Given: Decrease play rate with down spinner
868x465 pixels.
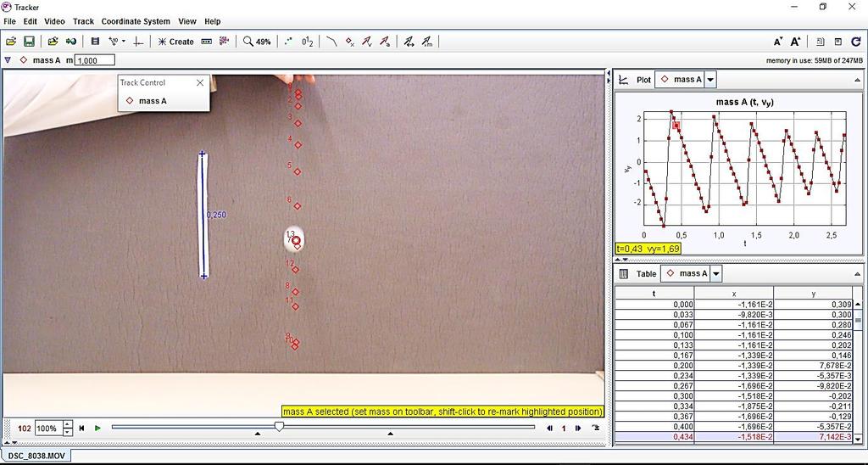Looking at the screenshot, I should click(x=68, y=432).
